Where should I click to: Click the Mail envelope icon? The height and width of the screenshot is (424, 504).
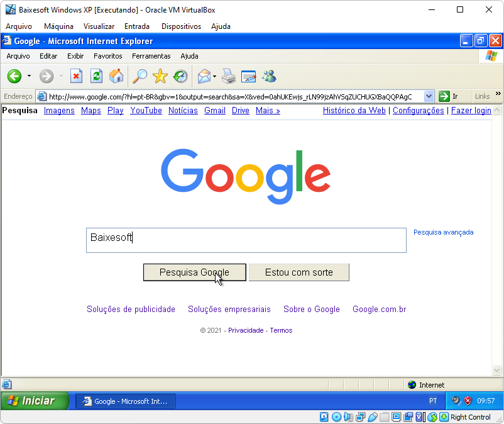click(204, 77)
